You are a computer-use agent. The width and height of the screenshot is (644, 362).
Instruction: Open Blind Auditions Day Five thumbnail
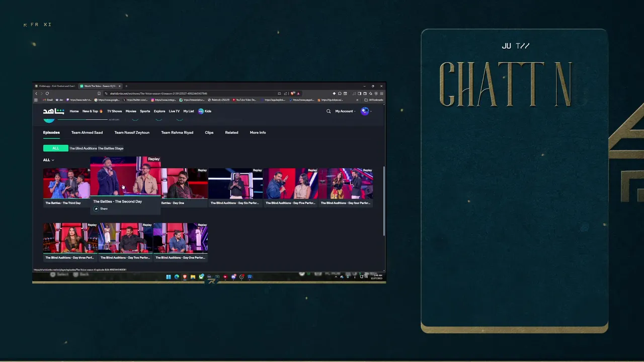290,183
